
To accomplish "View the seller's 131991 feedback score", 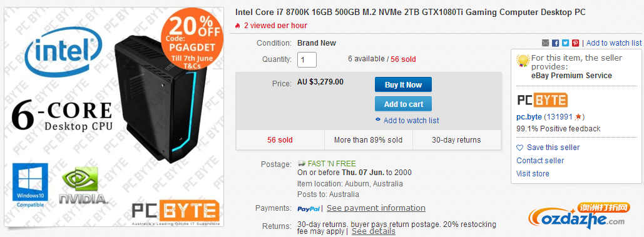I will click(560, 116).
